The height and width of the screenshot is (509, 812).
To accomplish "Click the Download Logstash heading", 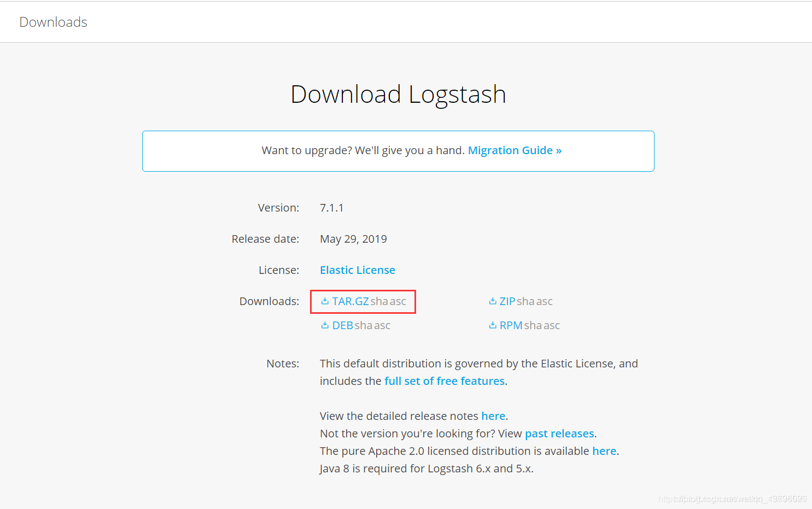I will click(x=398, y=94).
